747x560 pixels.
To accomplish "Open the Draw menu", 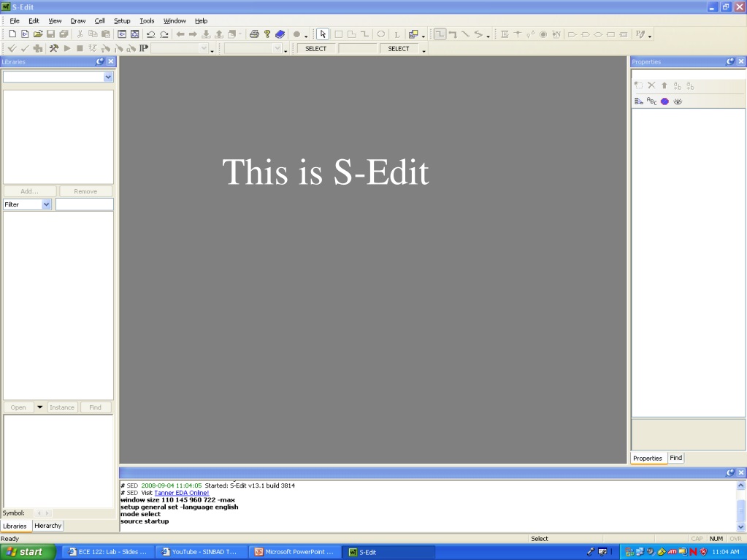I will click(x=77, y=20).
